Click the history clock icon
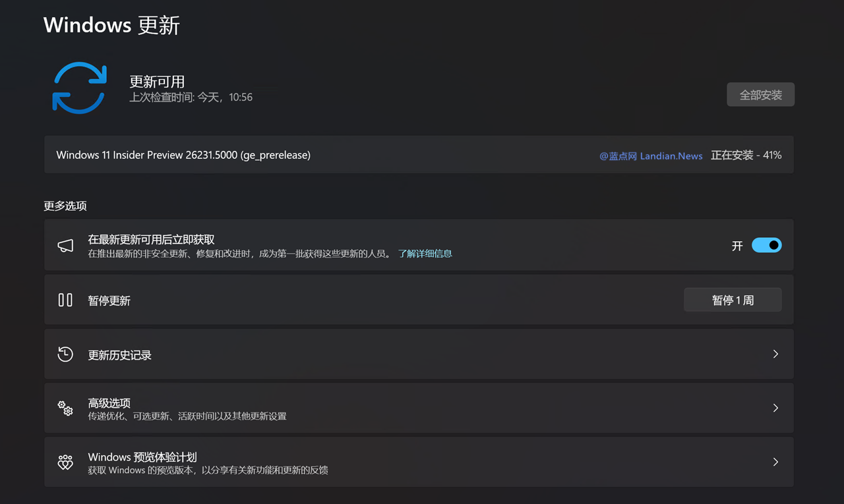The height and width of the screenshot is (504, 844). pyautogui.click(x=65, y=354)
